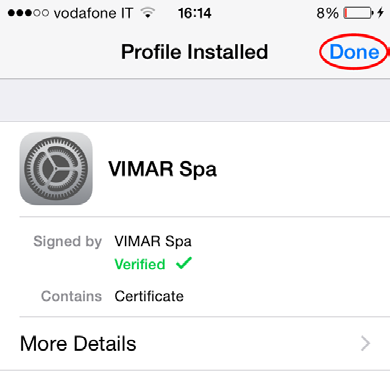Click the charging lightning bolt icon
This screenshot has width=390, height=371.
(x=380, y=13)
